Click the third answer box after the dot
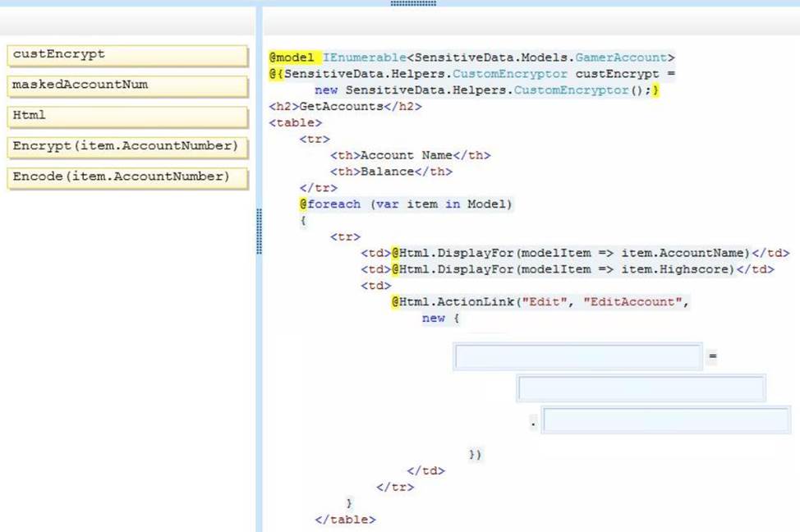 (666, 420)
